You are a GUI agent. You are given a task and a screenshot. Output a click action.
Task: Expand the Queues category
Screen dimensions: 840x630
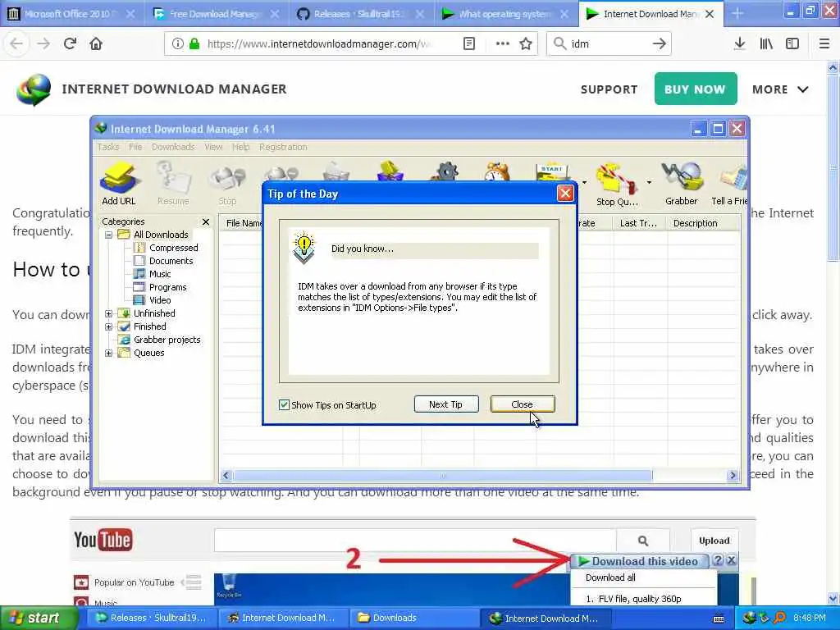pos(109,353)
